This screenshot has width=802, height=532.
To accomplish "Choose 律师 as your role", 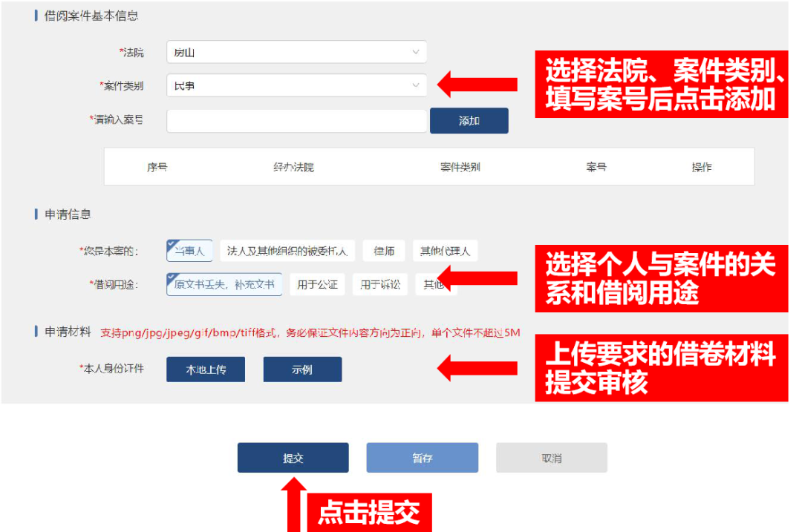I will point(383,251).
